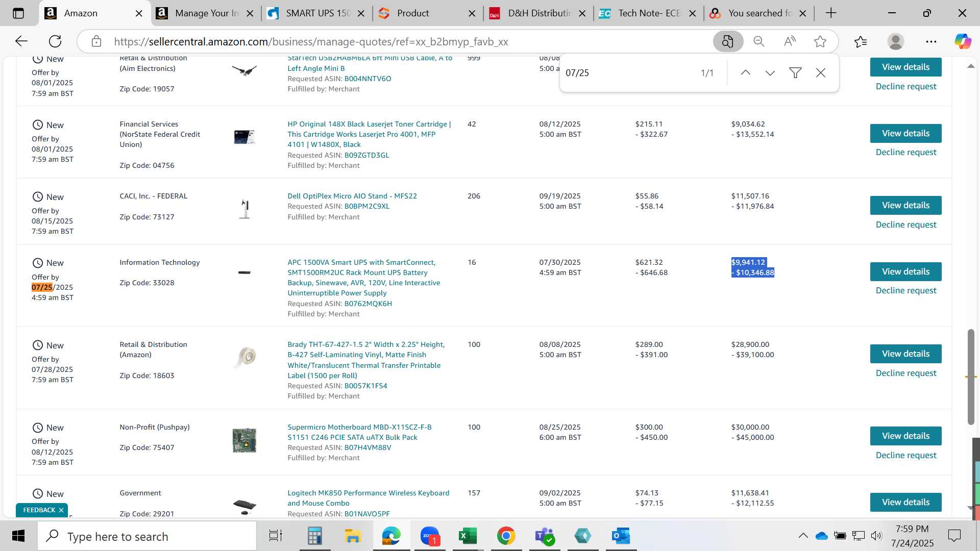
Task: Open the volume control
Action: tap(876, 536)
